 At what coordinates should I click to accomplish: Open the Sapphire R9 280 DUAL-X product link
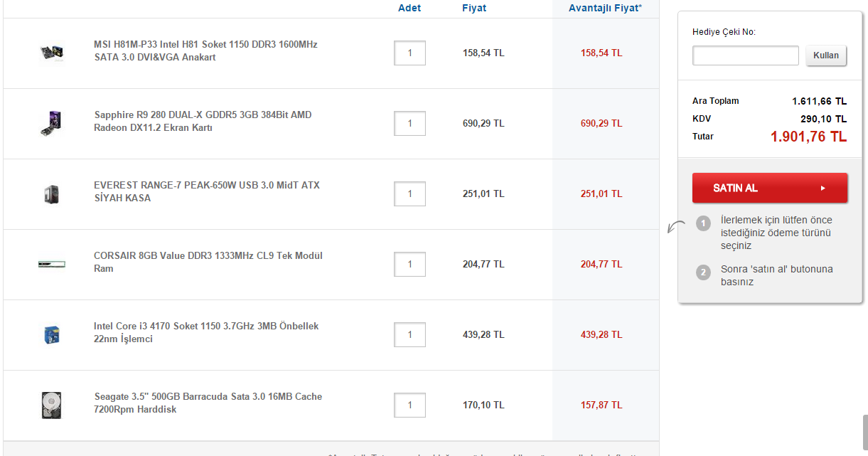[203, 121]
